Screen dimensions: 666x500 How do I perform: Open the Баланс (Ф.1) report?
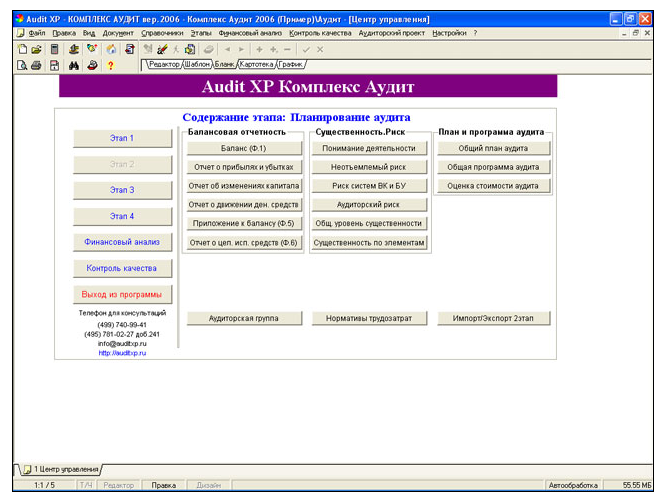pos(244,148)
